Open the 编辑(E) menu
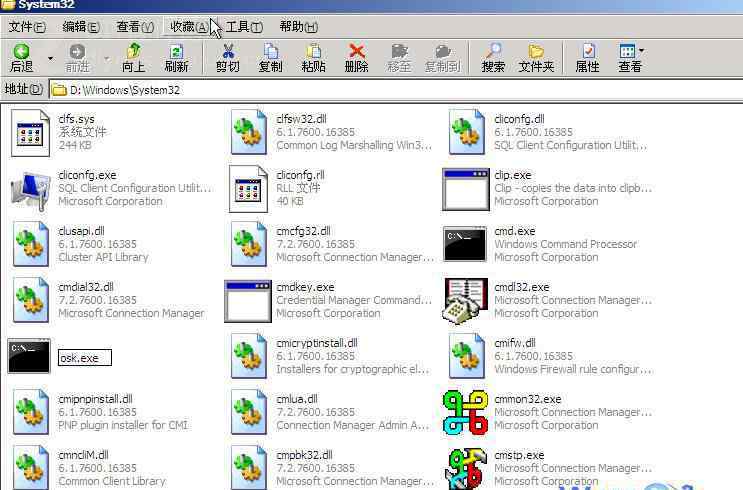The width and height of the screenshot is (743, 490). (81, 27)
